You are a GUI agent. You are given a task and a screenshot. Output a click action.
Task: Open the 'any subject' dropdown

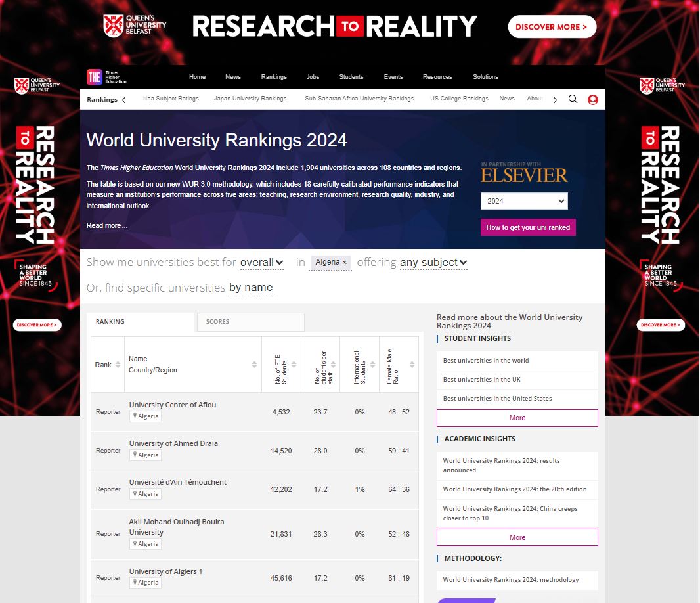pyautogui.click(x=433, y=262)
